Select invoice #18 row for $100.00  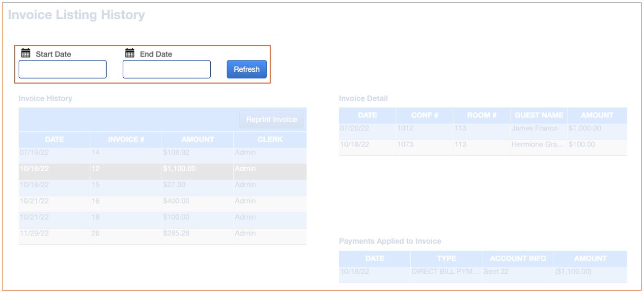[x=162, y=217]
